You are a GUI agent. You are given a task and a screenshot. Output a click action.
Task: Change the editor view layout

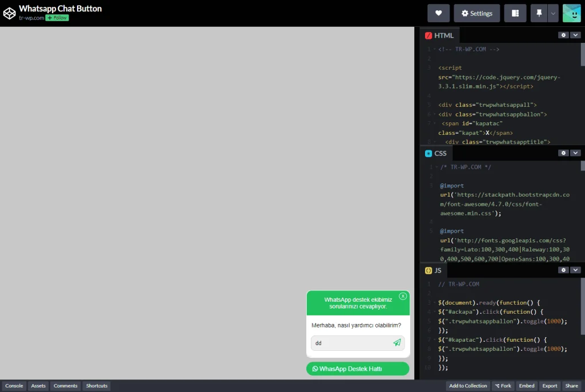[x=515, y=13]
